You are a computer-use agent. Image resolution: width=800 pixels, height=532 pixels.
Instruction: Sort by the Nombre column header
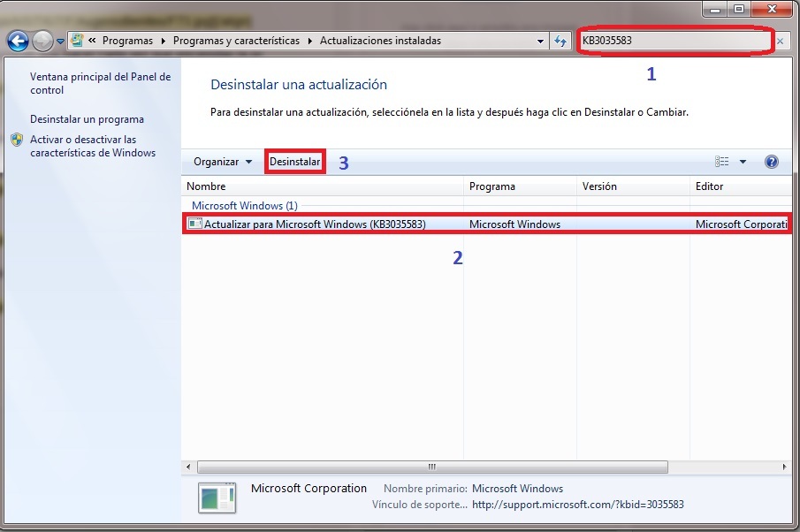click(x=323, y=186)
